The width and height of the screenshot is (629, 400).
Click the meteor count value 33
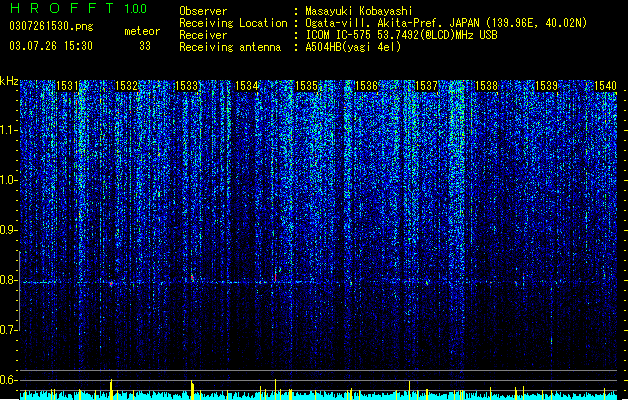click(x=145, y=46)
